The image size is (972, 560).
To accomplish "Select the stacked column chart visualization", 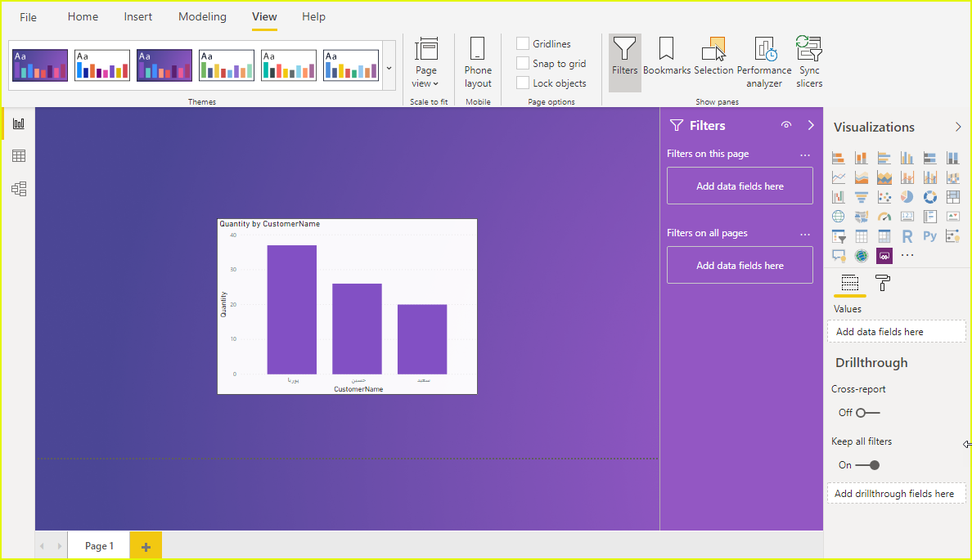I will pyautogui.click(x=861, y=158).
